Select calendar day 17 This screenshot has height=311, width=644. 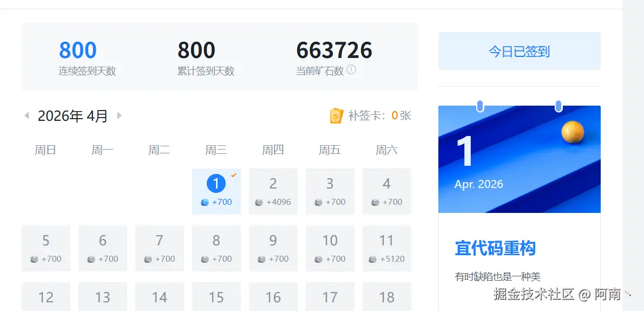click(330, 296)
